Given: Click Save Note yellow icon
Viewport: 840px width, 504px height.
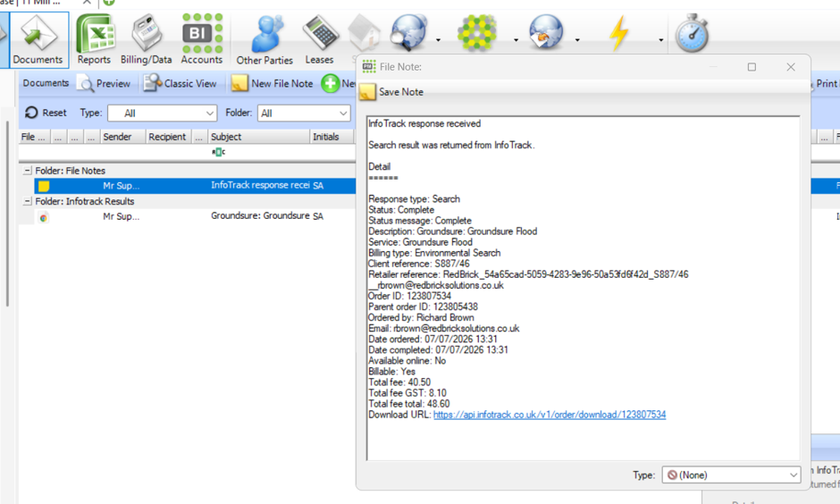Looking at the screenshot, I should click(x=367, y=92).
